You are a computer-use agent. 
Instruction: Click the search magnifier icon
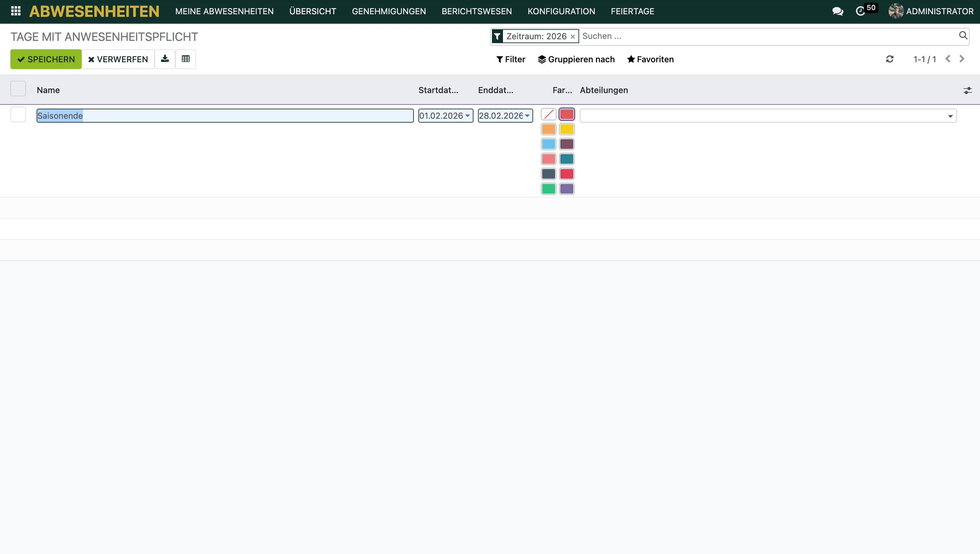coord(963,36)
